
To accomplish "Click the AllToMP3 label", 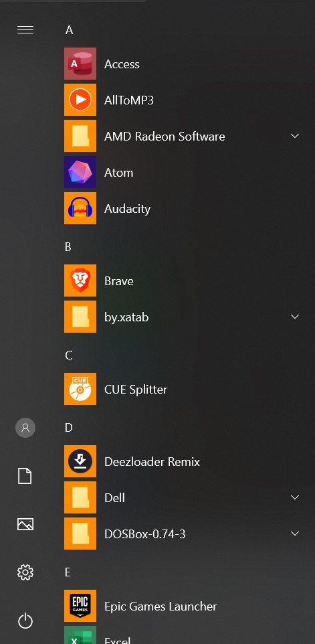I will point(129,100).
